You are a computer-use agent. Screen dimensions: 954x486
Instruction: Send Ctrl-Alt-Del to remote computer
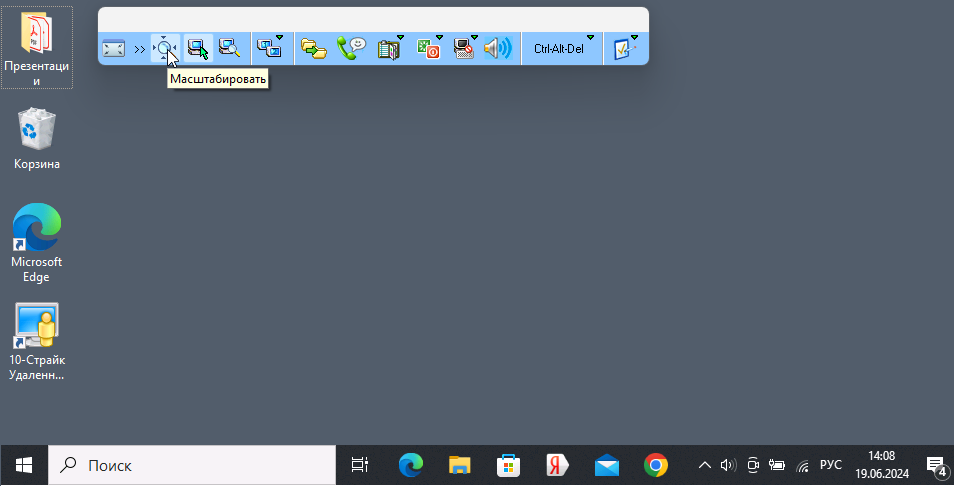click(560, 48)
